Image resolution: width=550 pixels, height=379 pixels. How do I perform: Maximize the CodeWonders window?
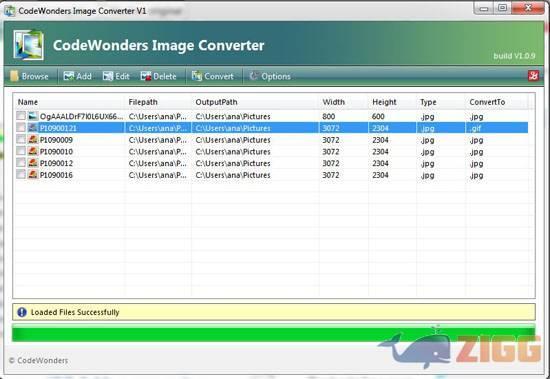point(503,8)
